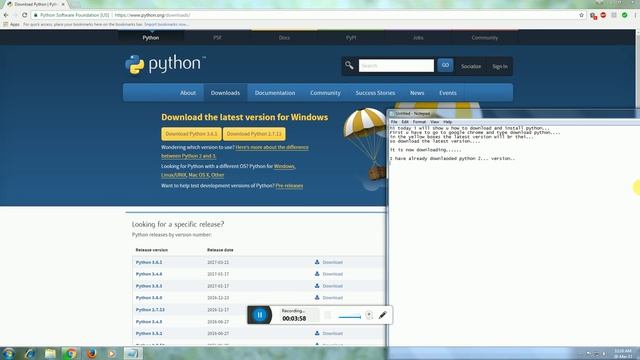This screenshot has height=360, width=640.
Task: Click the red stop-sign adblock extension icon
Action: coord(603,15)
